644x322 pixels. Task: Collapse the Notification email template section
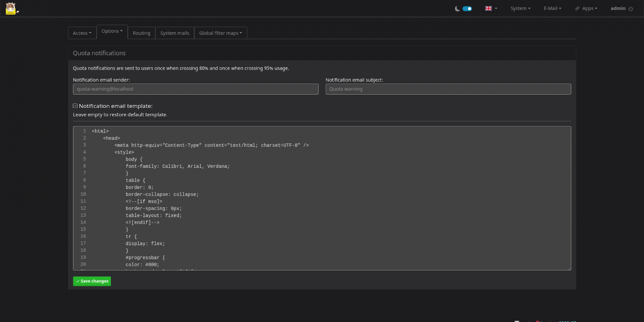pos(75,106)
